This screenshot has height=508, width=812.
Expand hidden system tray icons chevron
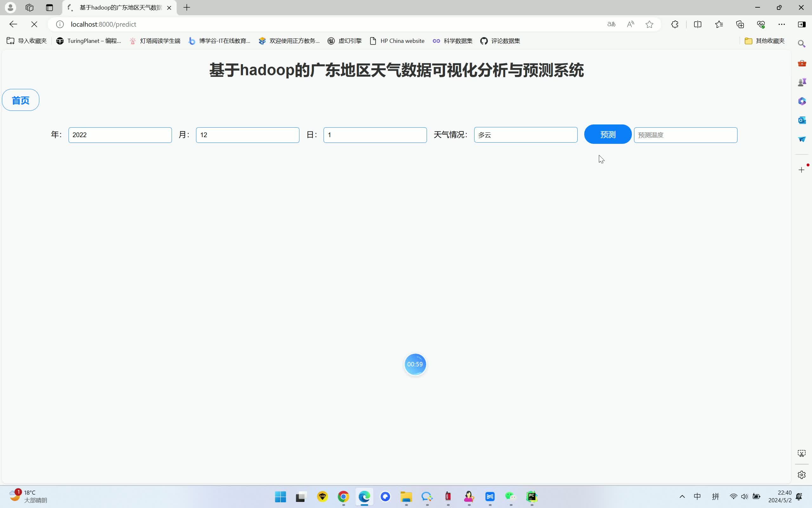682,497
